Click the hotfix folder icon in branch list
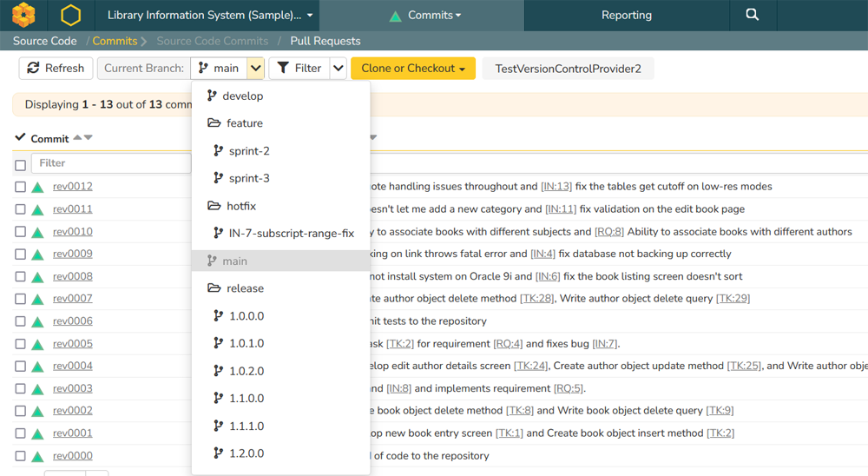 click(x=214, y=206)
